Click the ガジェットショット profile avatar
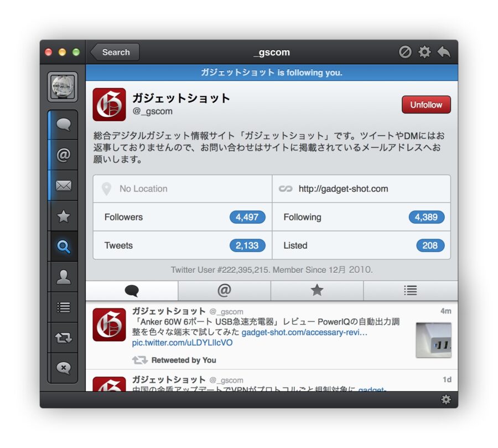 109,105
